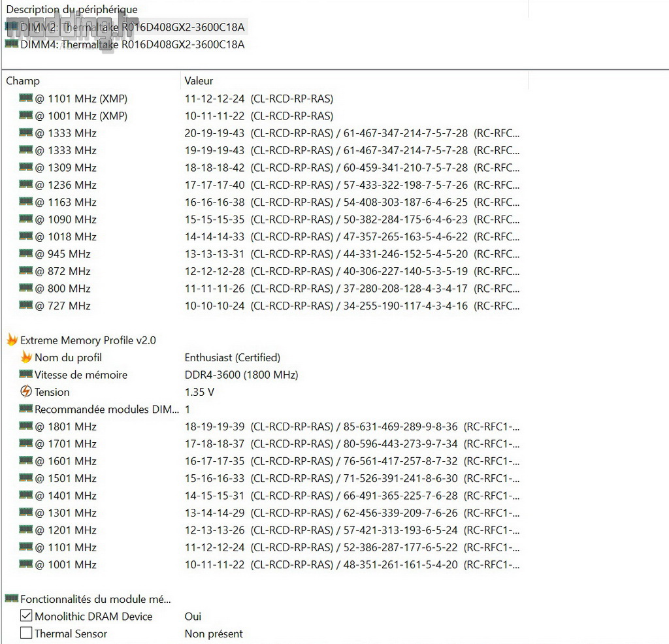
Task: Select the Non présent thermal sensor value
Action: click(x=214, y=634)
